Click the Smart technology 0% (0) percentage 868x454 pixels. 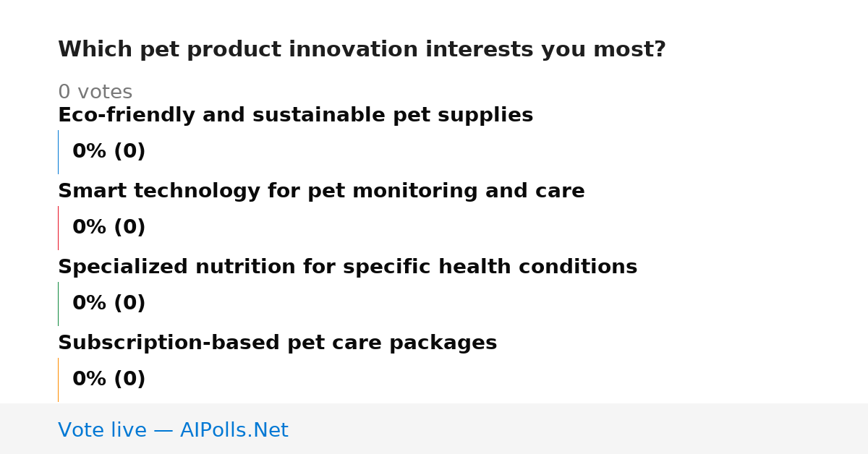coord(109,228)
